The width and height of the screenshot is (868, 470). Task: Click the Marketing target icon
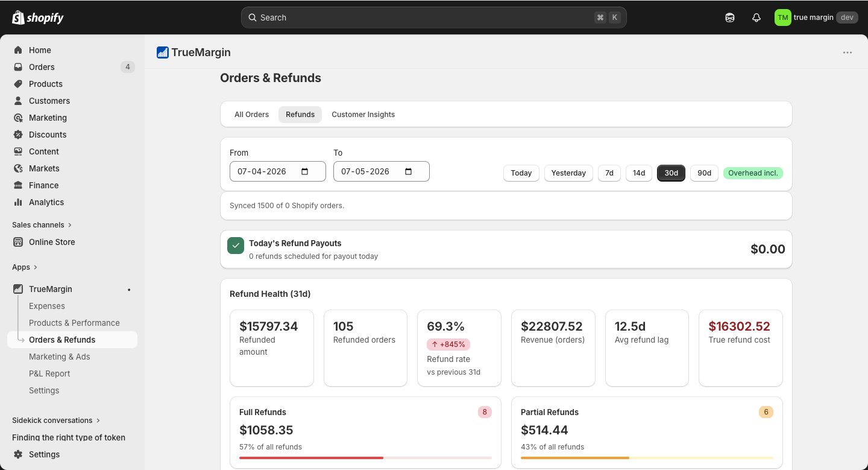click(x=18, y=118)
